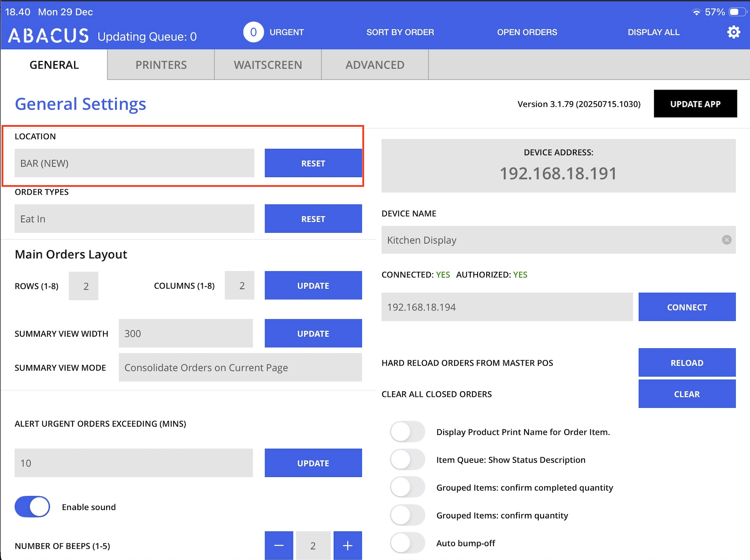Click the Abacus logo

click(48, 35)
